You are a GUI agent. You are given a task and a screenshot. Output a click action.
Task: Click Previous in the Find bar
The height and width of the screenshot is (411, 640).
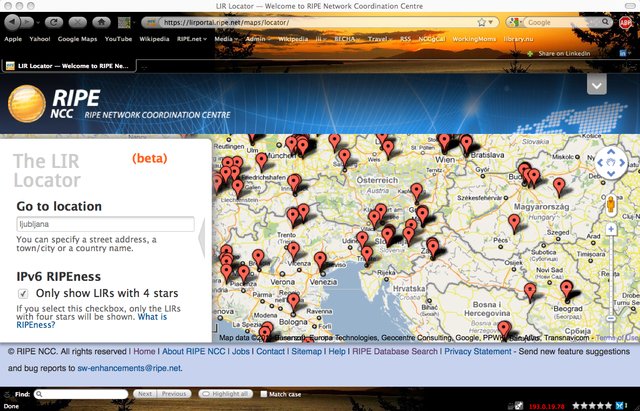click(x=174, y=394)
